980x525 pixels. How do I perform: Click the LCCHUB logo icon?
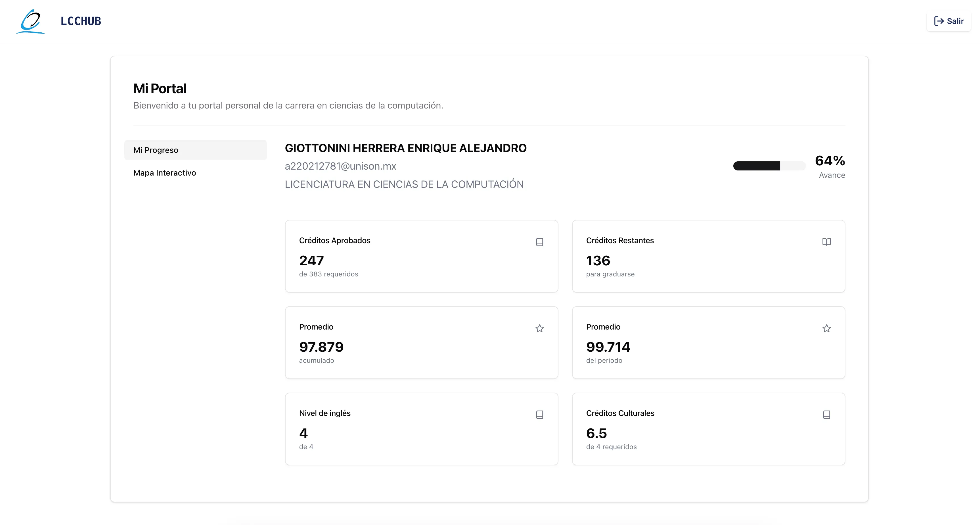tap(30, 22)
